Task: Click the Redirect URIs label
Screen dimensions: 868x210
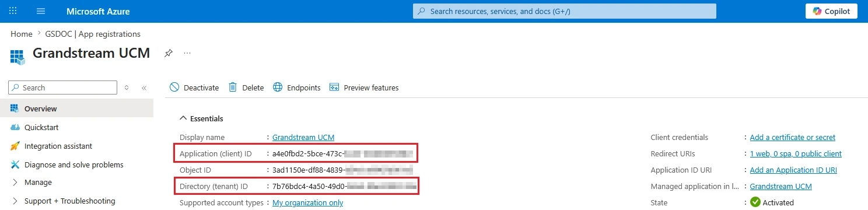Action: tap(673, 153)
